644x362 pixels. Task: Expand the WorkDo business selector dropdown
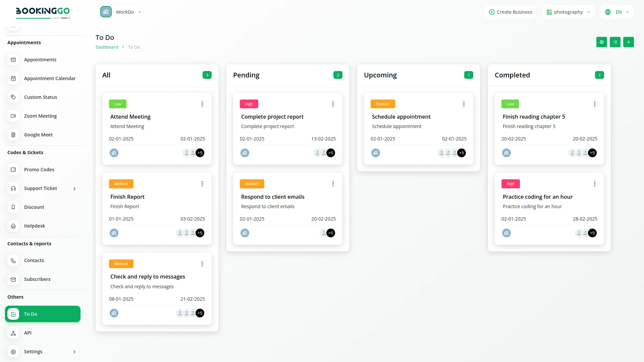coord(121,12)
